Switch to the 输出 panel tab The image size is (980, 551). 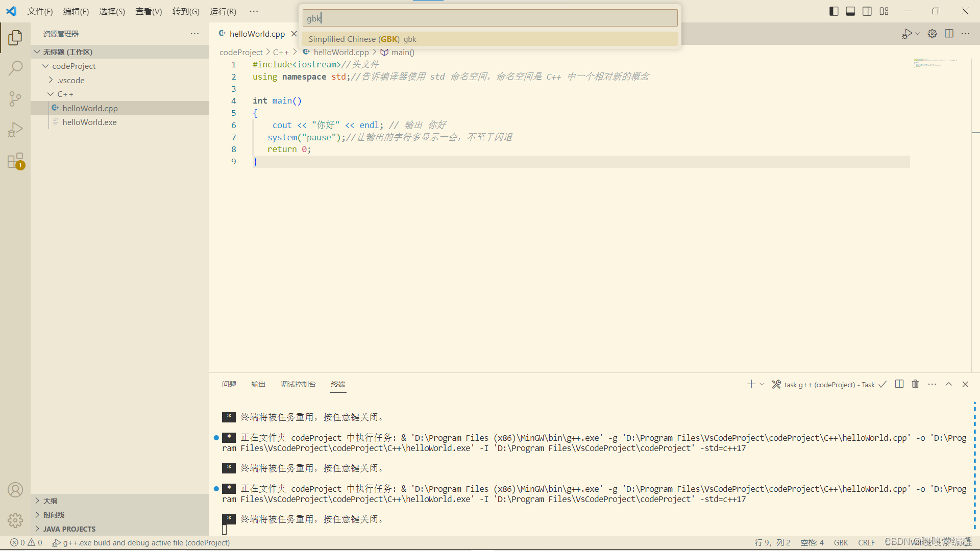(258, 384)
